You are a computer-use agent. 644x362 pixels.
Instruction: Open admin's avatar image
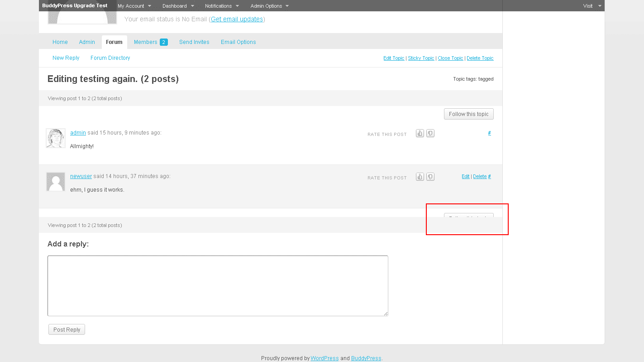[56, 138]
